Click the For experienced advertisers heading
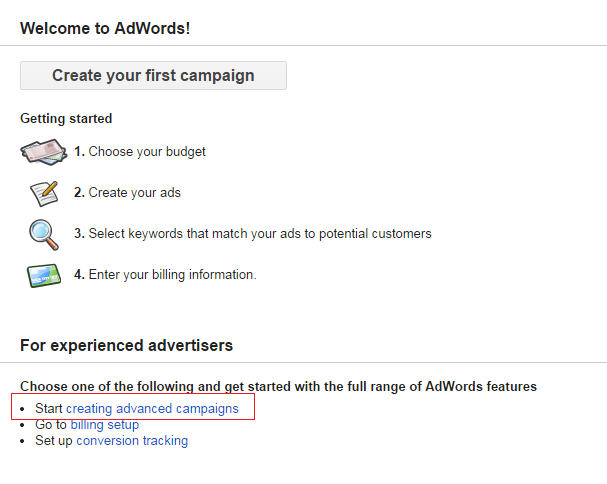Screen dimensions: 607x484 [x=127, y=346]
